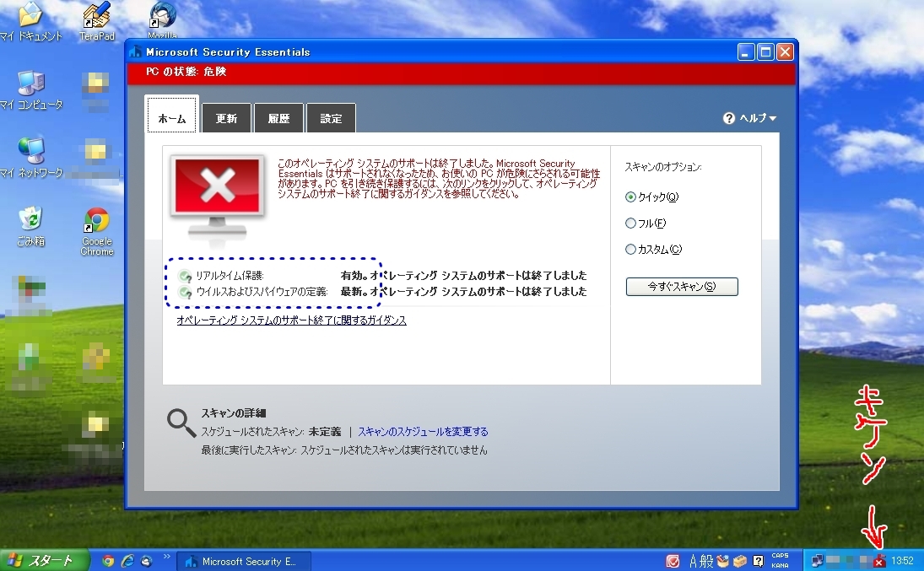The height and width of the screenshot is (571, 924).
Task: Toggle the KANA indicator on language bar
Action: 780,566
